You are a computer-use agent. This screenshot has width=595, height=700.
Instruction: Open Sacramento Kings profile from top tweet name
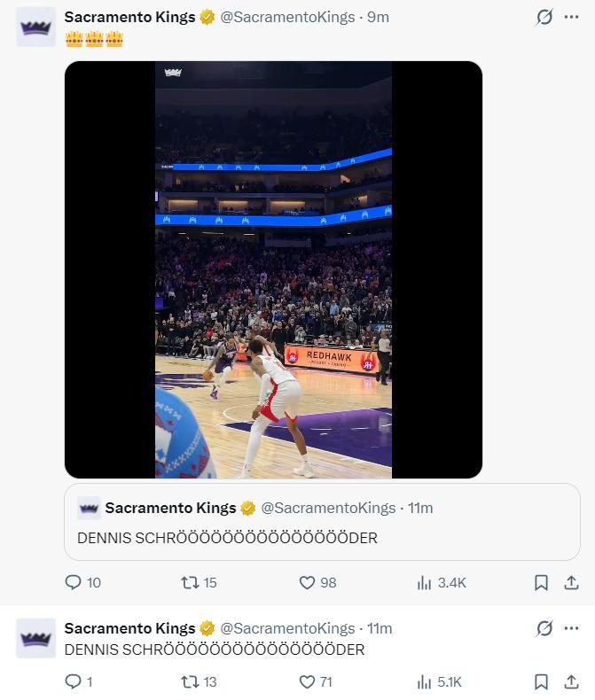[x=129, y=17]
